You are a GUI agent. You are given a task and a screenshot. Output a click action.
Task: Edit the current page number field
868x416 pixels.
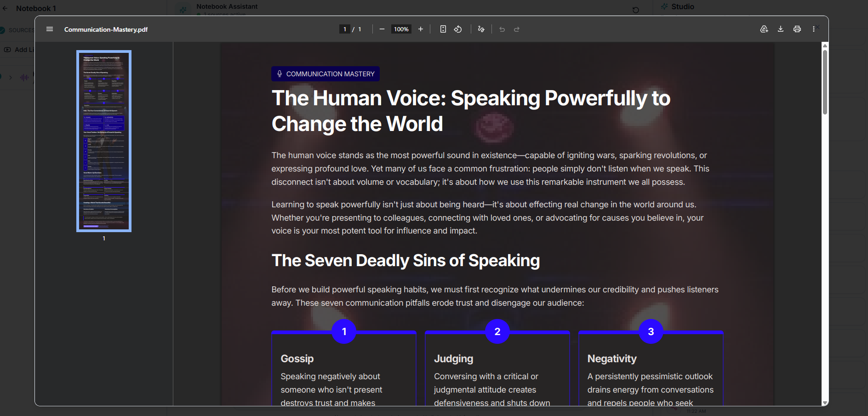[345, 29]
